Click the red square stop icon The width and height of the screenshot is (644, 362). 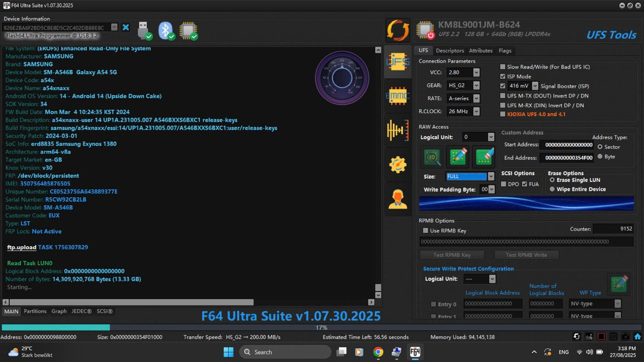click(601, 337)
